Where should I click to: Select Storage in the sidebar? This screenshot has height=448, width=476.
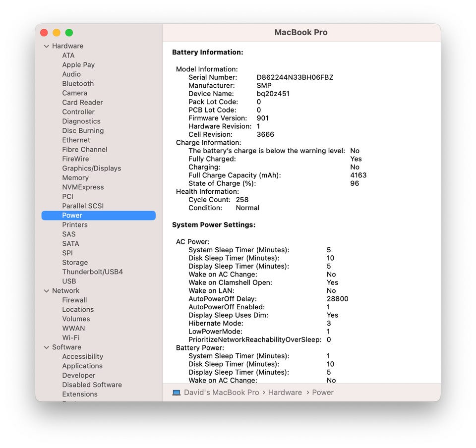(75, 262)
